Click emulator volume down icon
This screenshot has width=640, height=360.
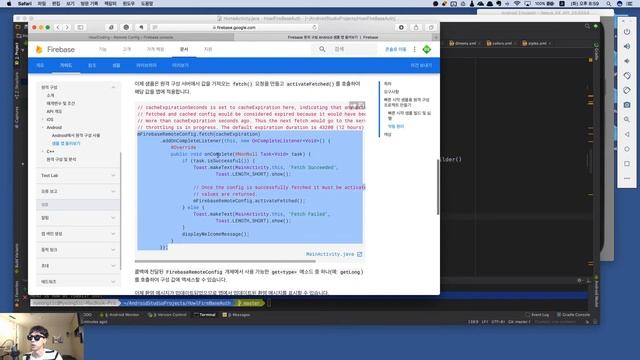(x=627, y=61)
